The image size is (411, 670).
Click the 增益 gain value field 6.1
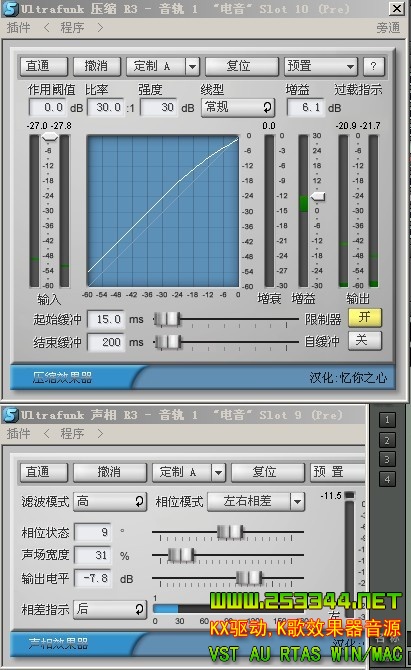[x=306, y=107]
